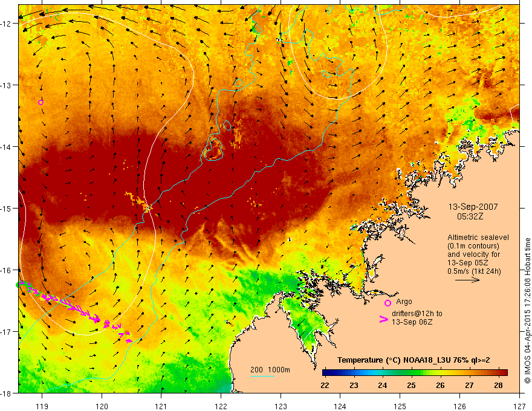
Task: Click the longitude axis label '125'
Action: tap(400, 406)
